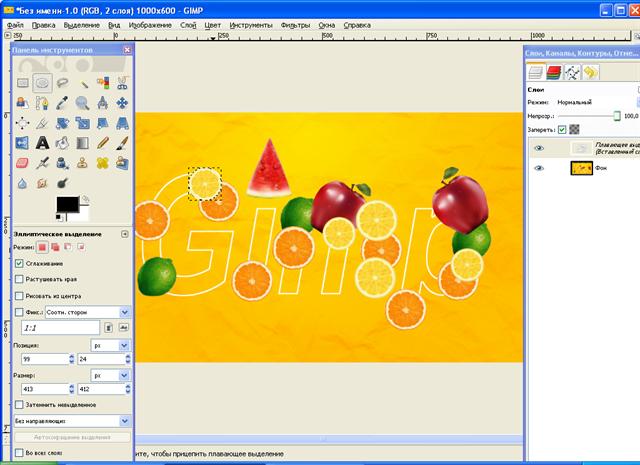The height and width of the screenshot is (465, 640).
Task: Open the Размер units px dropdown
Action: pyautogui.click(x=109, y=375)
